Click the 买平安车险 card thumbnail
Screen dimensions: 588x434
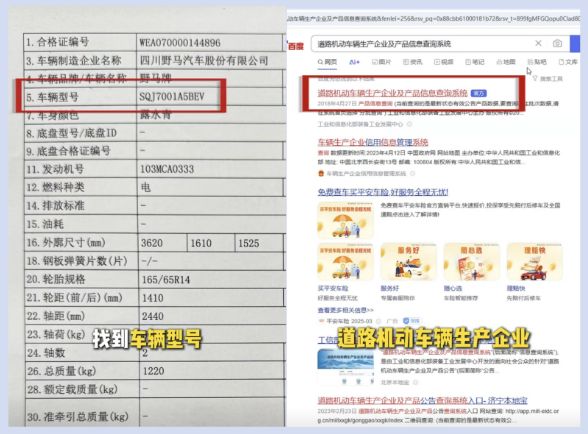345,262
